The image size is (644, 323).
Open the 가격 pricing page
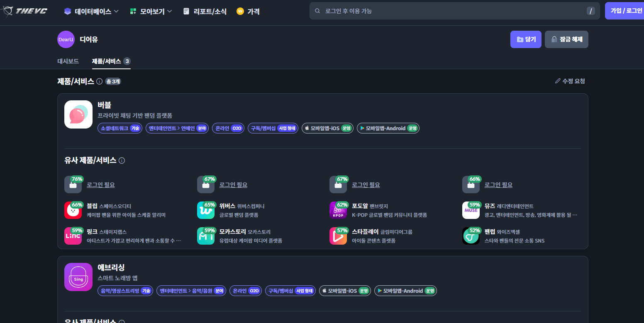click(248, 12)
